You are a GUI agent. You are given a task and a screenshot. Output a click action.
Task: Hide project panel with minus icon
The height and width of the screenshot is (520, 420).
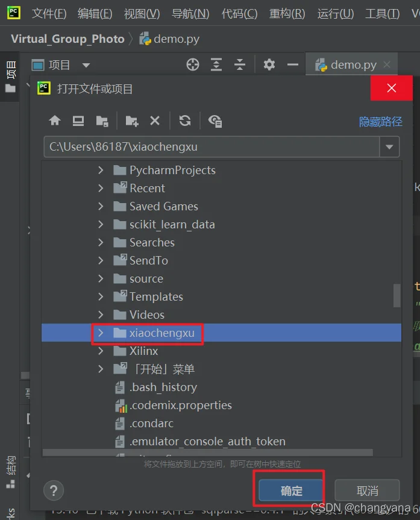click(x=293, y=64)
